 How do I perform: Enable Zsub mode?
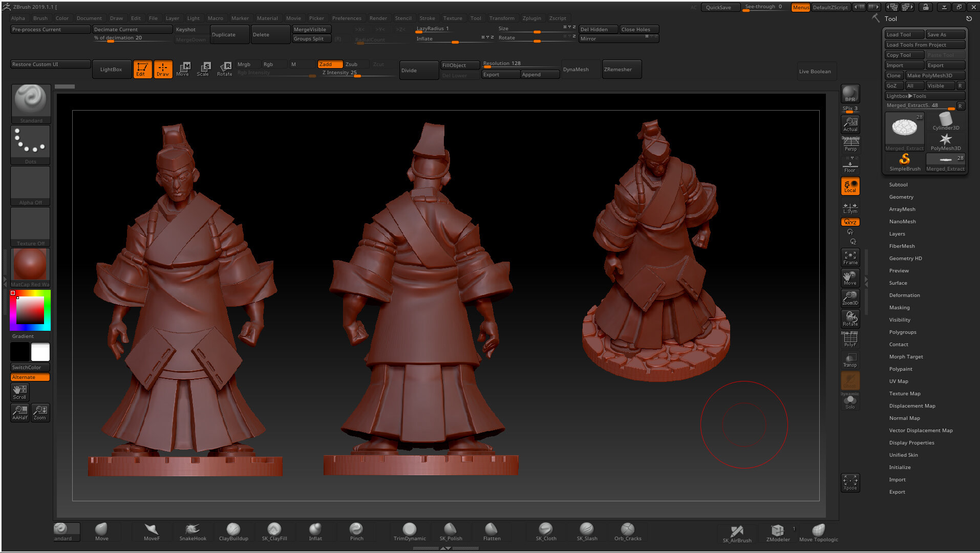[x=357, y=65]
